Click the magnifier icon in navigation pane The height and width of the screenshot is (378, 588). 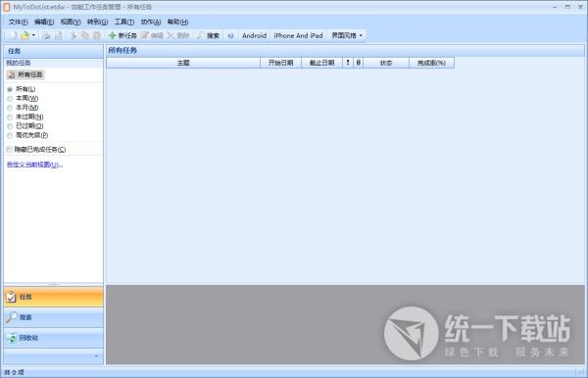[x=11, y=317]
